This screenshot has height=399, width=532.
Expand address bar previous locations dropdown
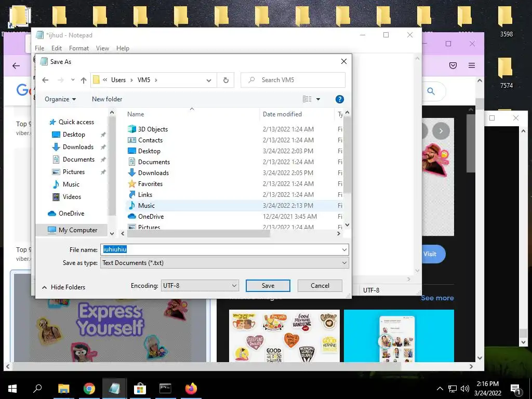209,81
